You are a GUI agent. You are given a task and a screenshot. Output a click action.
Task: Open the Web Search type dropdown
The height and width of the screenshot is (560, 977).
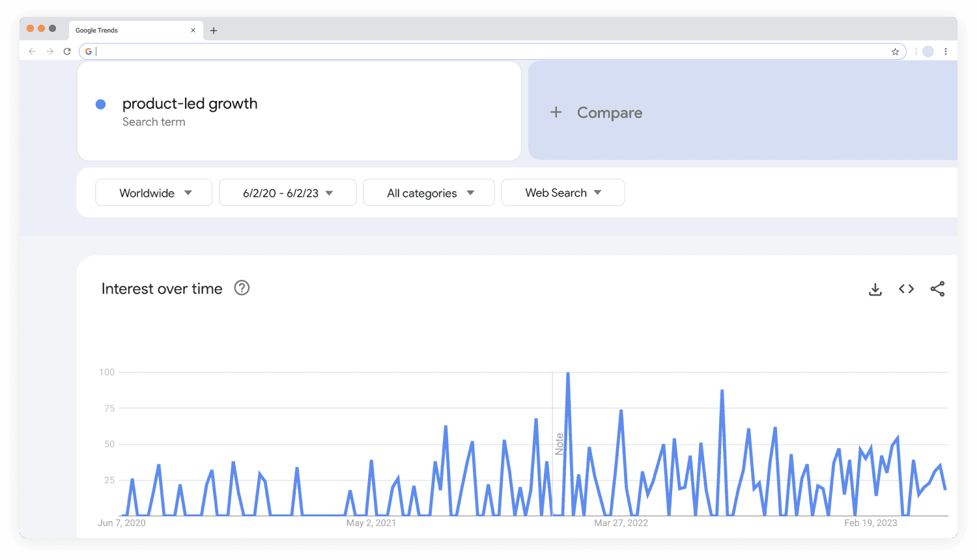(x=563, y=193)
